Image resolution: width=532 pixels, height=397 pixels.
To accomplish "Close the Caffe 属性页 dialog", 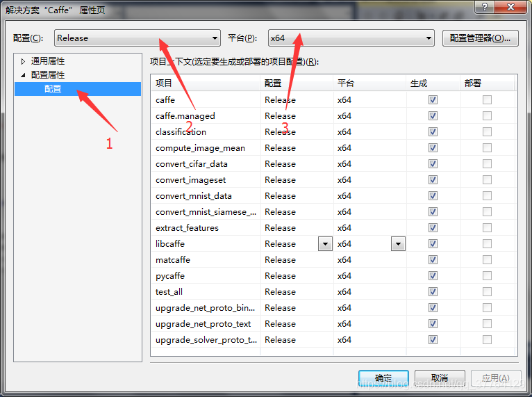I will [510, 6].
